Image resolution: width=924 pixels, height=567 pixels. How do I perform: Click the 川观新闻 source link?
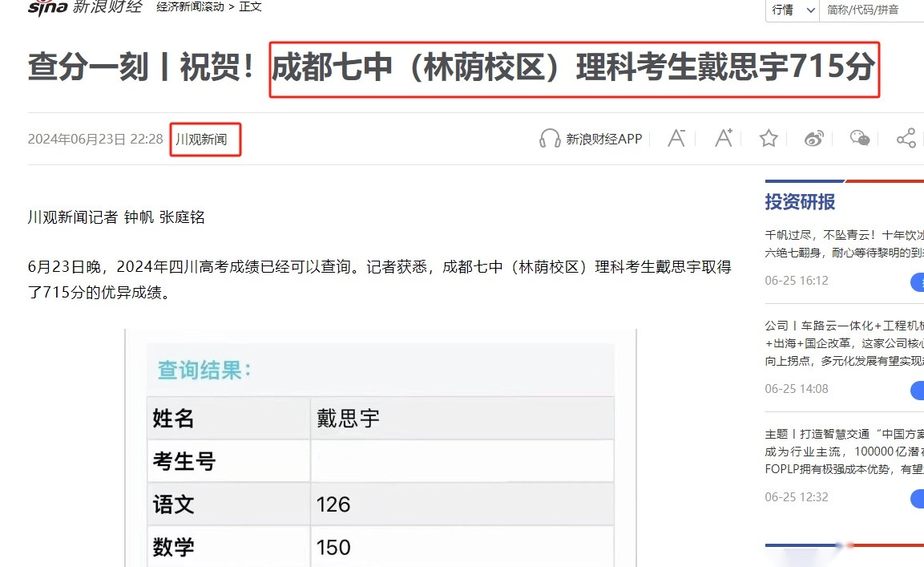pyautogui.click(x=202, y=140)
